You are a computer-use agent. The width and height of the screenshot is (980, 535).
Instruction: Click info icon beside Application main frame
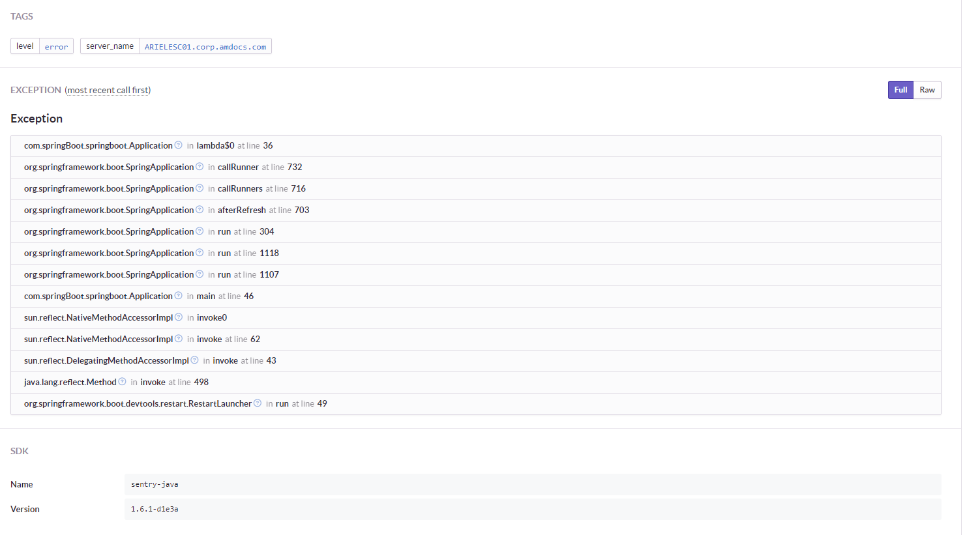(179, 295)
